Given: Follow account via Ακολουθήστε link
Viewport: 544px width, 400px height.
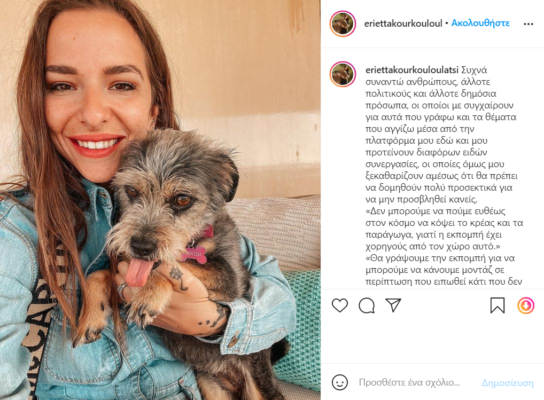Looking at the screenshot, I should pyautogui.click(x=480, y=23).
